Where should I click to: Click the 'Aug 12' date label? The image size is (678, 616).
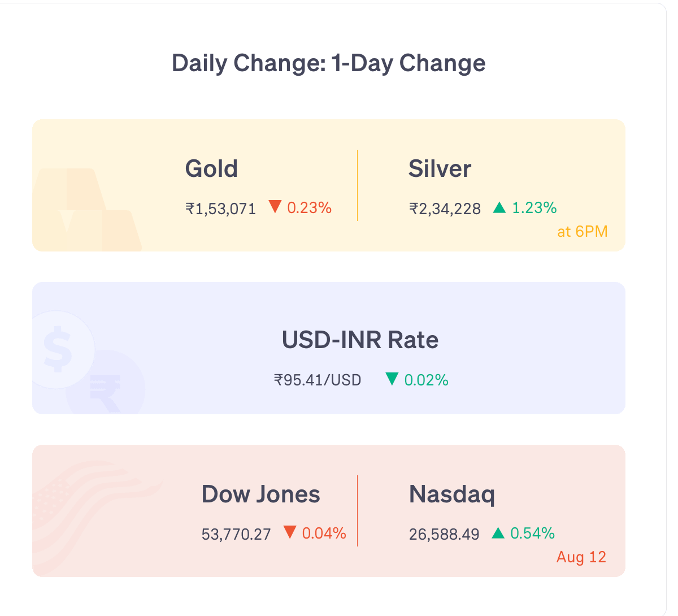(x=581, y=557)
